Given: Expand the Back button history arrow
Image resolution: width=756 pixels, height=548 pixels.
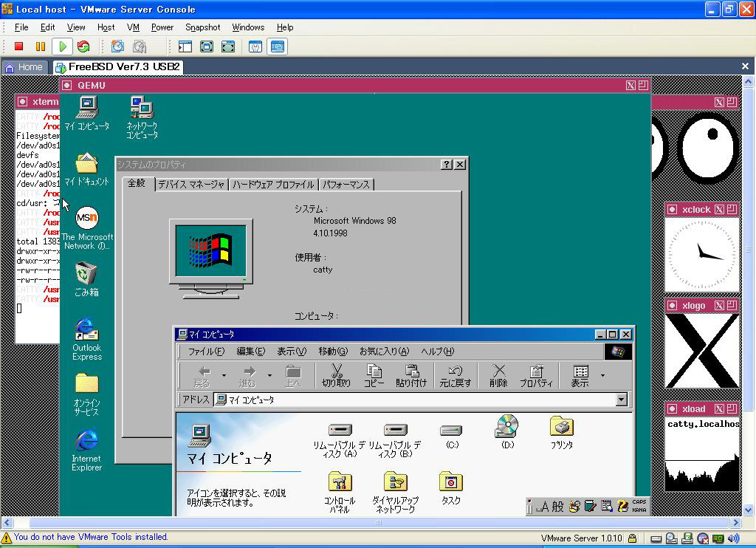Looking at the screenshot, I should pos(224,375).
